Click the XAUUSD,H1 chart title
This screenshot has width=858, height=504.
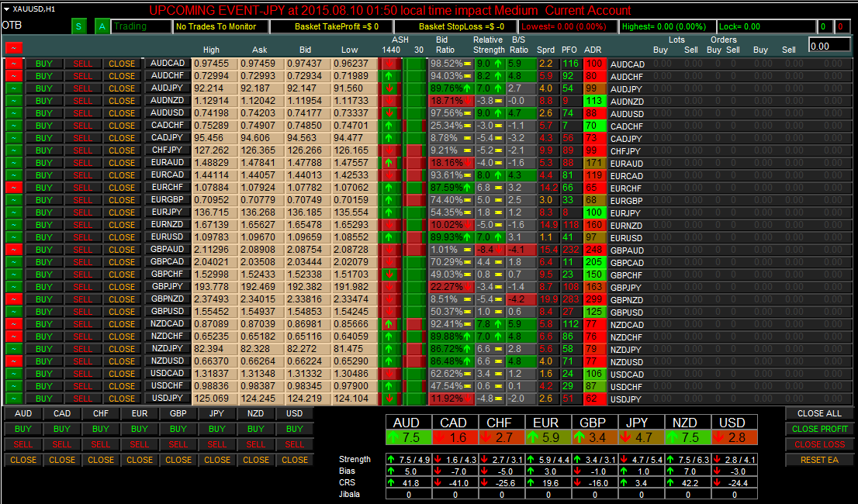click(34, 9)
